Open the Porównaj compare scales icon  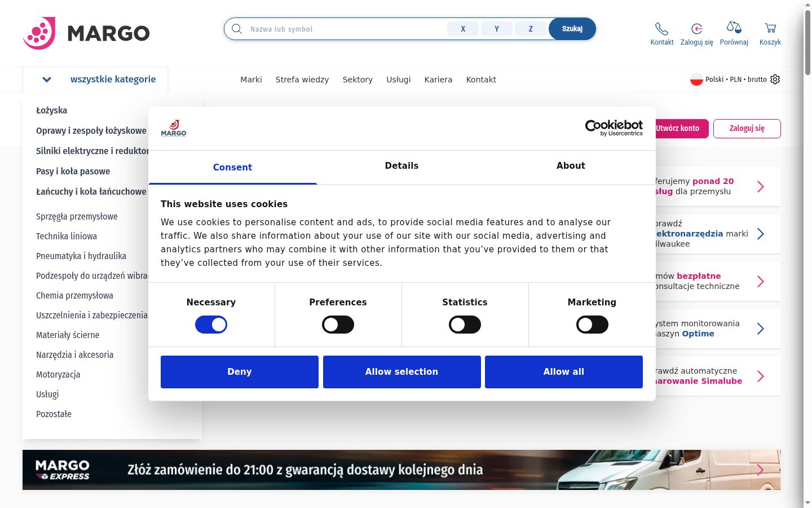pos(734,27)
